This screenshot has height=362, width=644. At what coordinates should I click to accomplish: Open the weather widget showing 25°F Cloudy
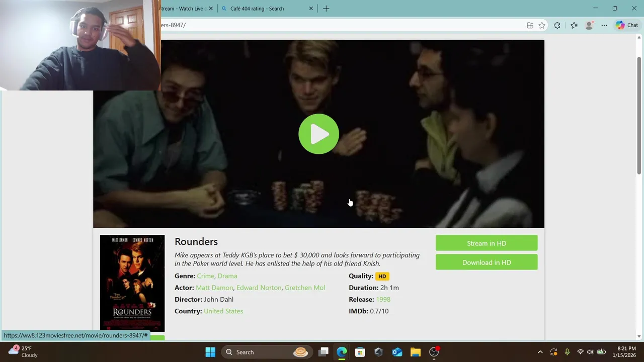tap(23, 352)
